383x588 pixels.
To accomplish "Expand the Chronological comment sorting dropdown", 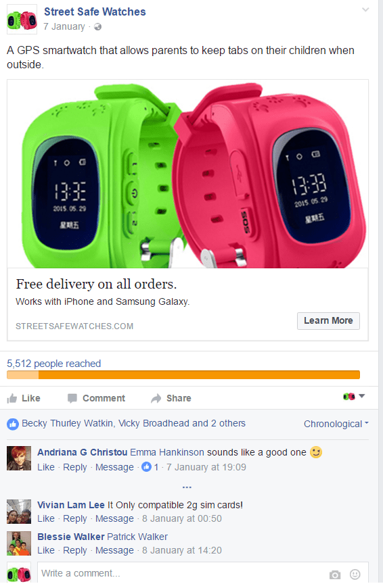I will coord(336,424).
